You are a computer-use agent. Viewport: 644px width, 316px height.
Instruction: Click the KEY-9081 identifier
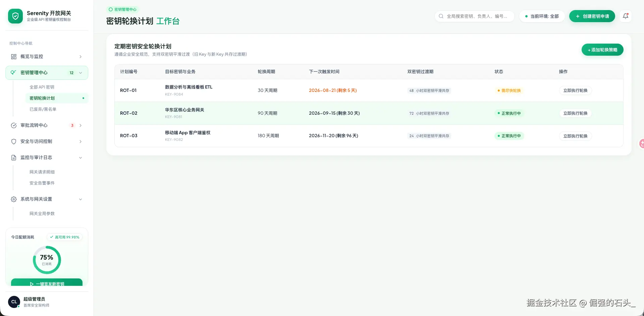(x=173, y=117)
